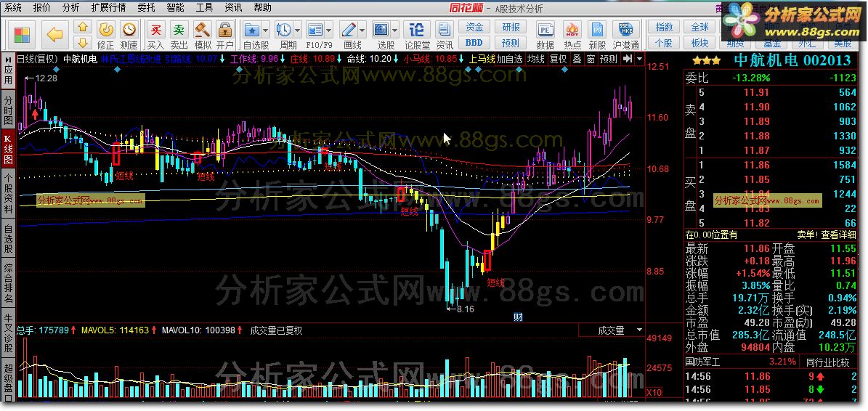Open the chart header options dropdown arrow
The width and height of the screenshot is (868, 411).
639,59
